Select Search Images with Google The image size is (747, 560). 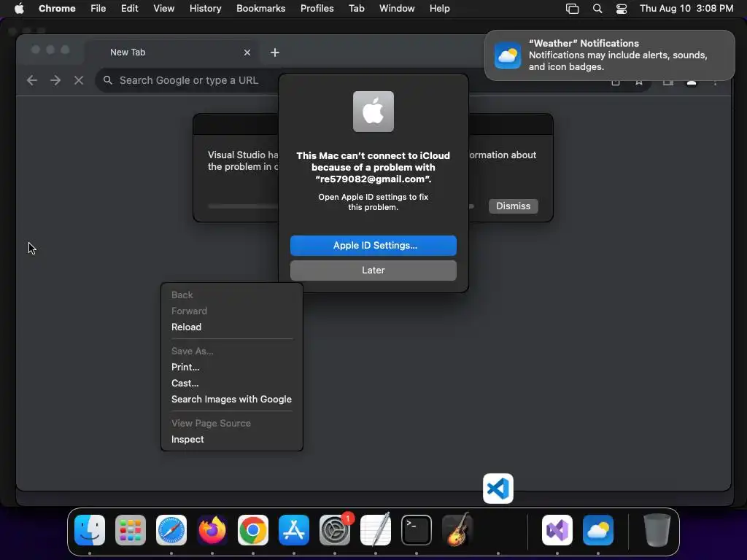(231, 400)
